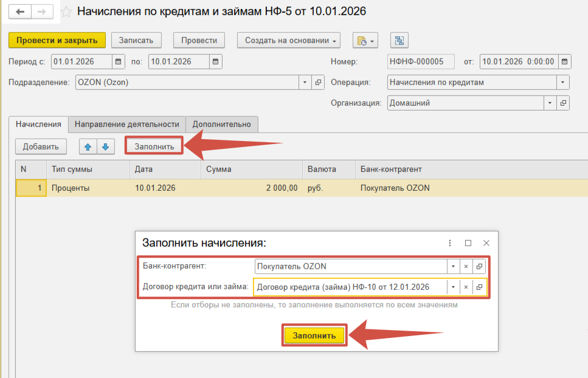Open calendar for 'Период с' date
The height and width of the screenshot is (378, 588).
(x=119, y=61)
